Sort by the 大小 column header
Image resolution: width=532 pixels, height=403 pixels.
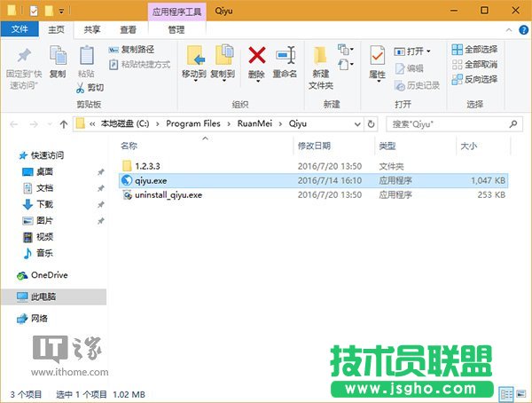tap(469, 146)
